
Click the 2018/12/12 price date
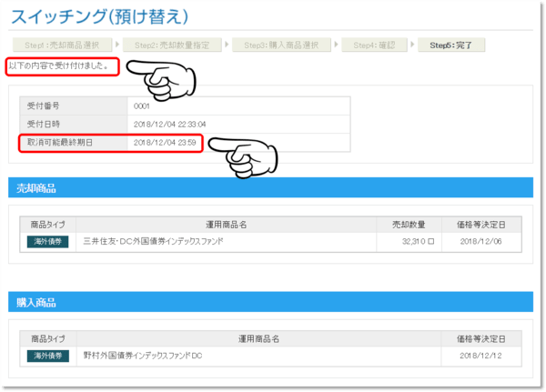480,356
